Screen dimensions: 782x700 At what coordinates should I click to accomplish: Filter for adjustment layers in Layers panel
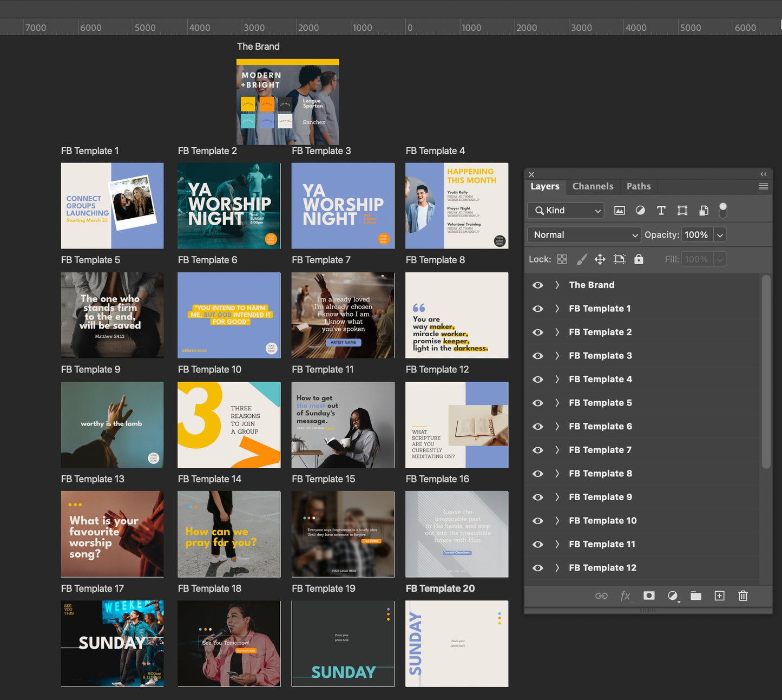641,210
